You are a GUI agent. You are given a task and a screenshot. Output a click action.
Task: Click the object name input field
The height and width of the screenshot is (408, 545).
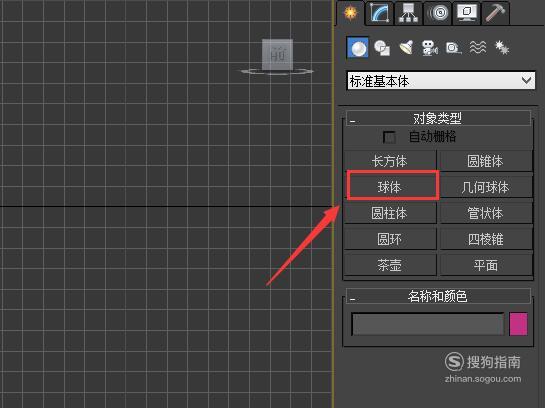tap(428, 324)
